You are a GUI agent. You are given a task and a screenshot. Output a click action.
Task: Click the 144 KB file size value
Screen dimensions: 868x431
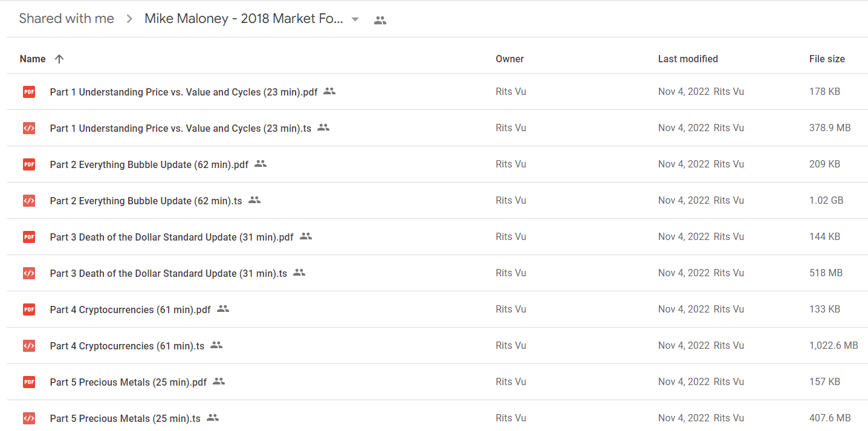824,237
